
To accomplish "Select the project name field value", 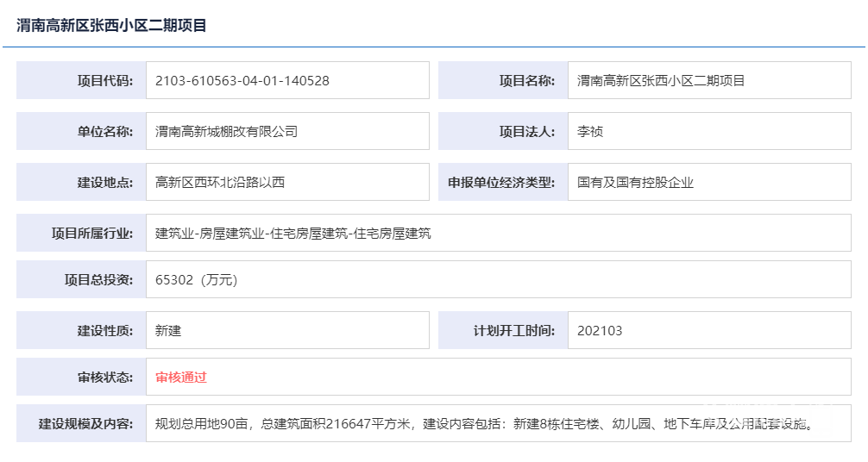I will [661, 81].
